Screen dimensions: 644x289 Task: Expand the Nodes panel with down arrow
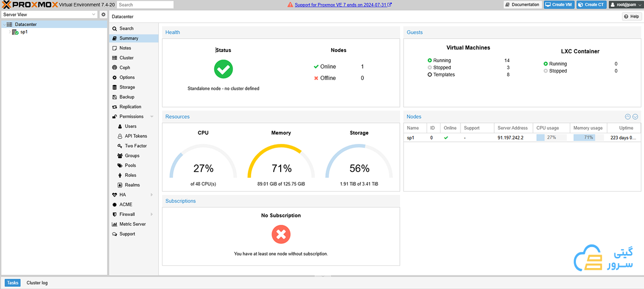tap(635, 117)
